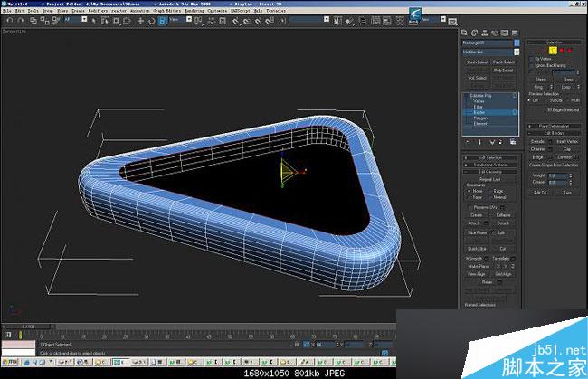Select the Polygon level in modifier stack
This screenshot has width=588, height=379.
point(480,118)
